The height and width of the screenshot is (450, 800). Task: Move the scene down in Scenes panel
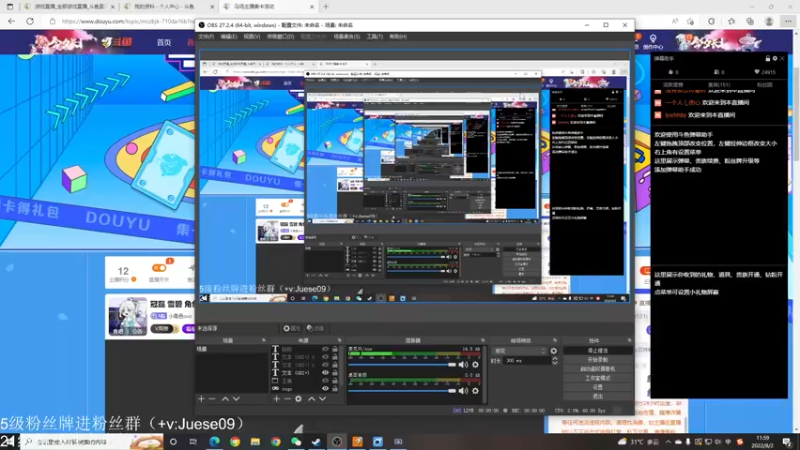(236, 398)
